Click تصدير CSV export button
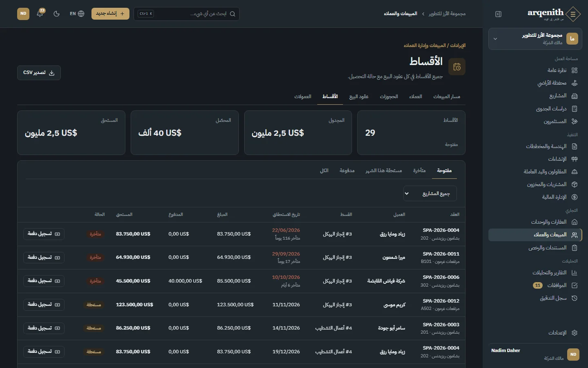This screenshot has height=368, width=588. pos(39,73)
